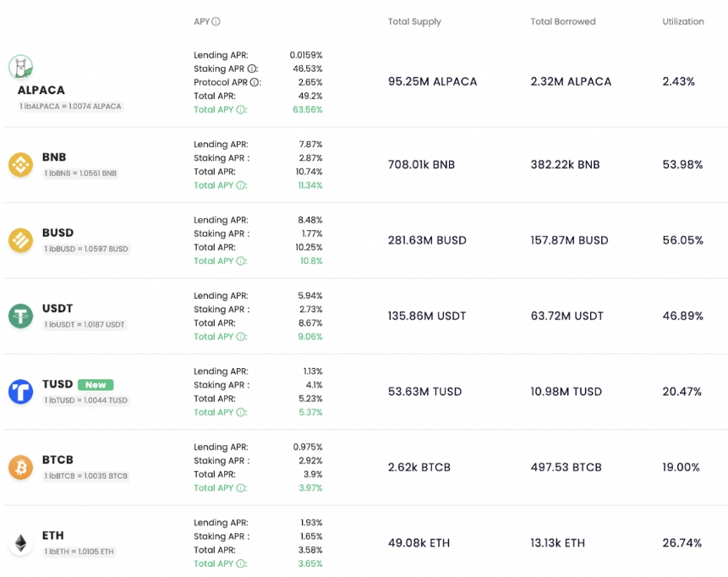The width and height of the screenshot is (728, 577).
Task: Click utilization value 53.98%
Action: click(x=682, y=165)
